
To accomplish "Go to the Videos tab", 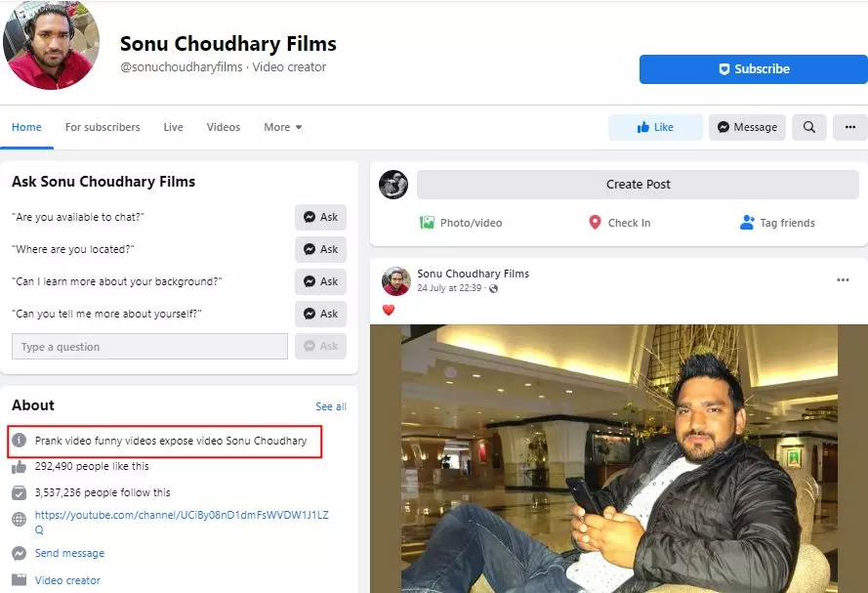I will tap(224, 127).
